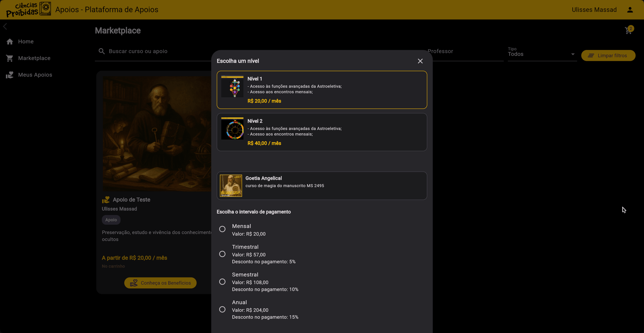Click the back arrow icon
Screen dimensions: 644x333
coord(5,26)
